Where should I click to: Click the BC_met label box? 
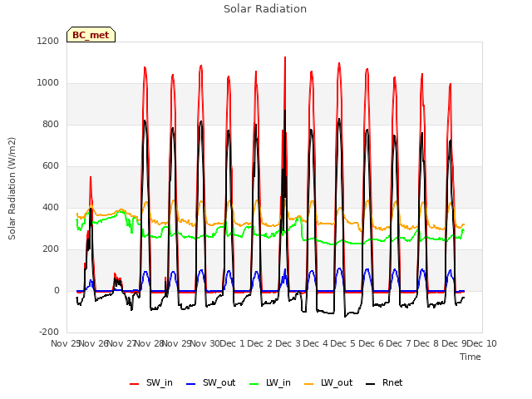(x=91, y=35)
